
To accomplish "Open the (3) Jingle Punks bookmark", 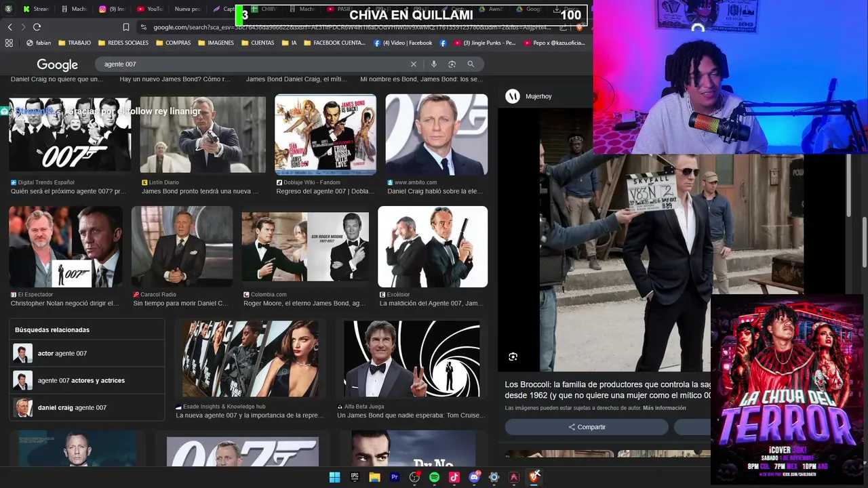I will 485,43.
